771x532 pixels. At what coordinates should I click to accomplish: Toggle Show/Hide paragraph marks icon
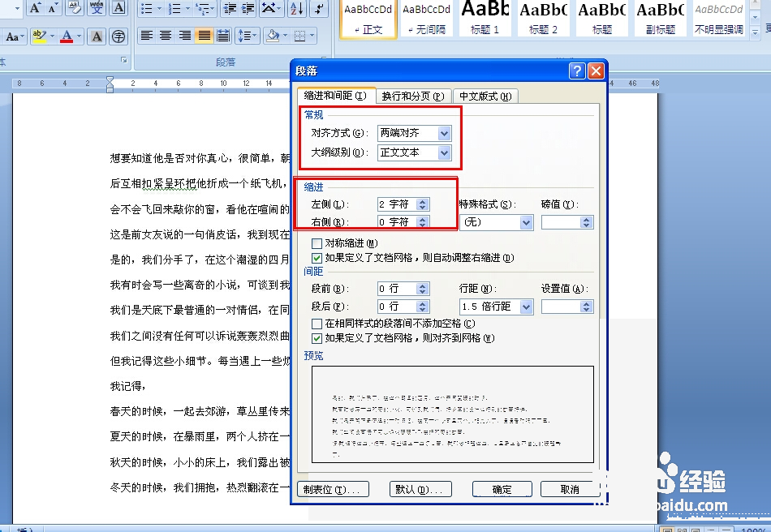[x=320, y=8]
